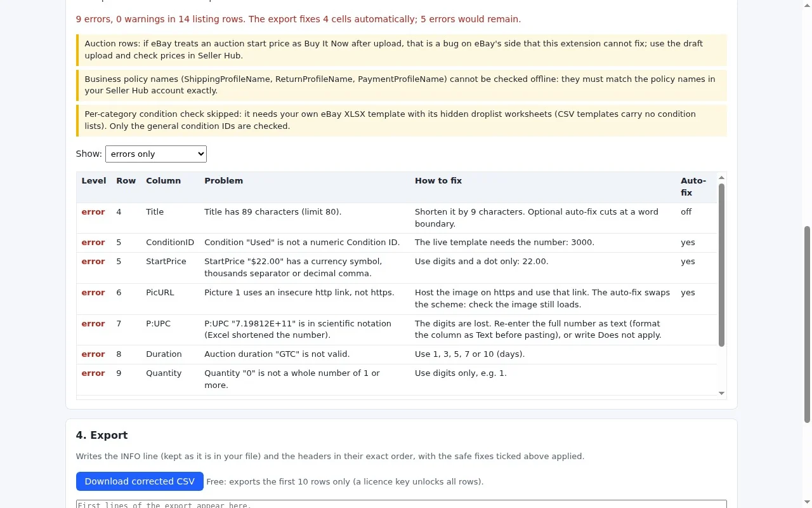The width and height of the screenshot is (812, 508).
Task: Click the 'yes' auto-fix for PicURL row
Action: 688,293
